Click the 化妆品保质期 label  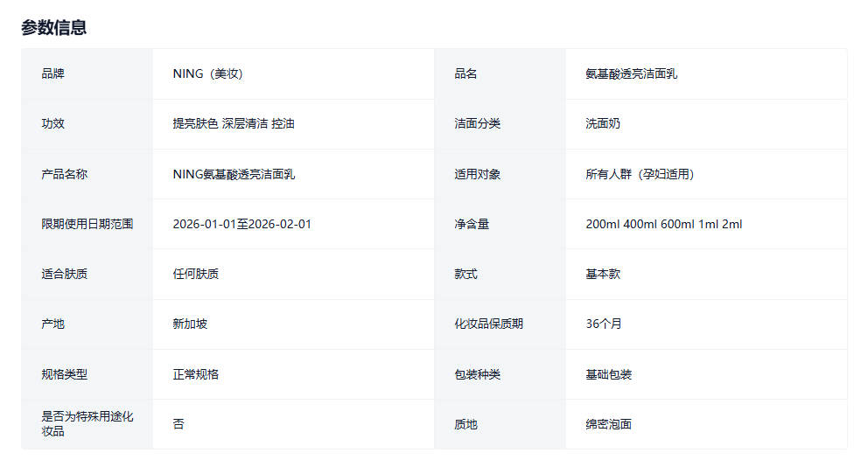pos(488,324)
